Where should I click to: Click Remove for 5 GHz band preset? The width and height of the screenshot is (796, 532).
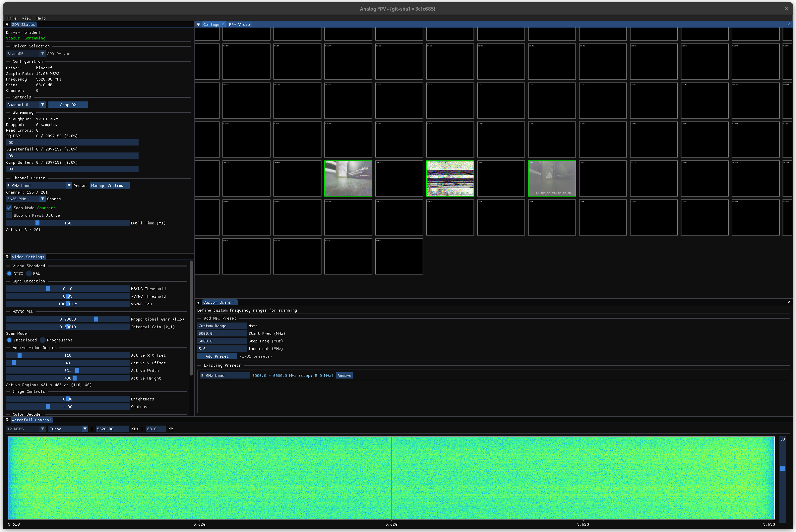pyautogui.click(x=344, y=376)
